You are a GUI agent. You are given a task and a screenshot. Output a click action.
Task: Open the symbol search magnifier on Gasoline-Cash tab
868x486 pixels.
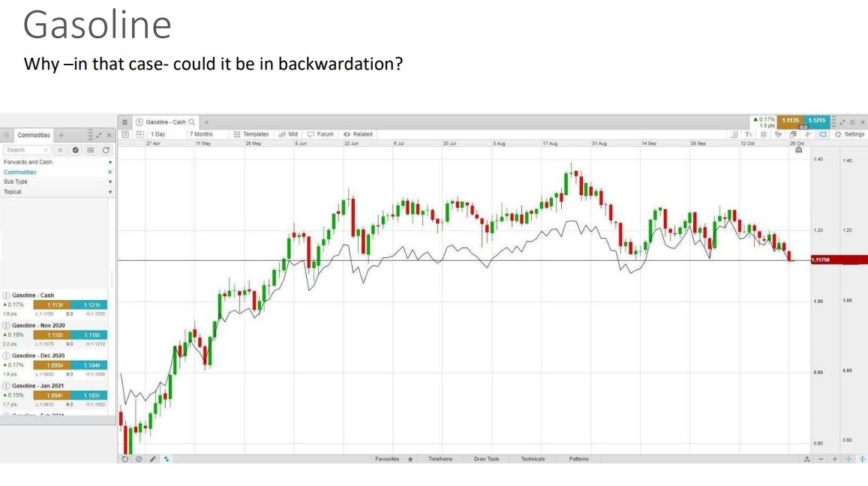pyautogui.click(x=191, y=121)
